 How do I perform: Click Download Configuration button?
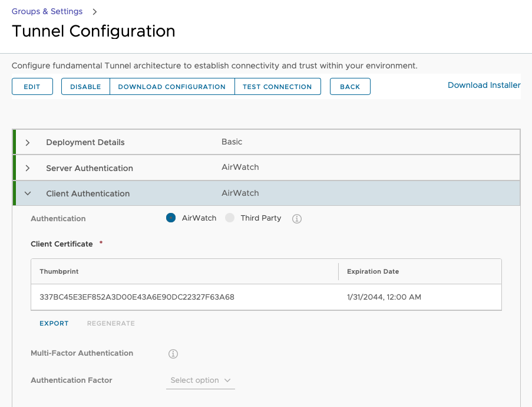[x=172, y=87]
